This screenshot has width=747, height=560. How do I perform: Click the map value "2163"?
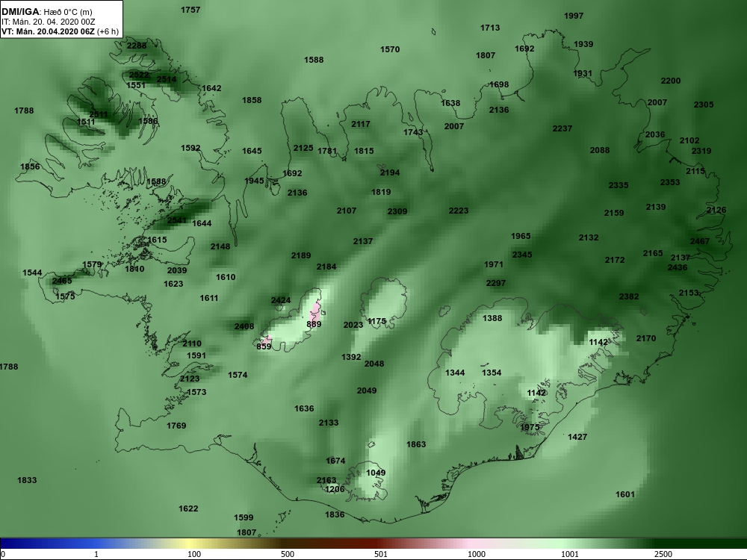[326, 480]
